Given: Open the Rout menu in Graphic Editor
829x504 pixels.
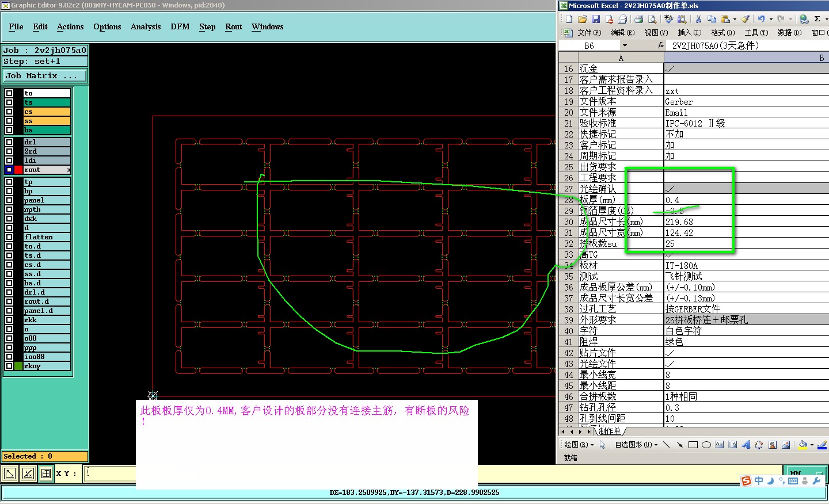Looking at the screenshot, I should 234,26.
